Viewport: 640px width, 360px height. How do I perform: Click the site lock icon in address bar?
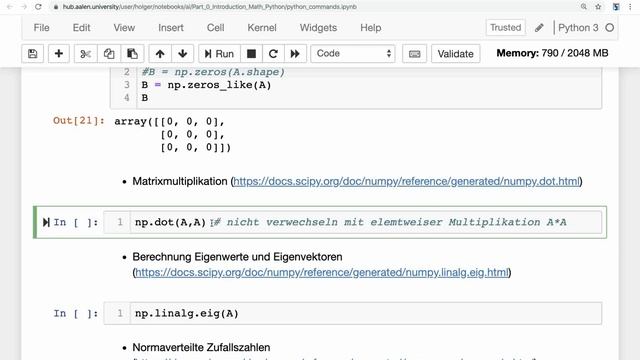[x=56, y=7]
